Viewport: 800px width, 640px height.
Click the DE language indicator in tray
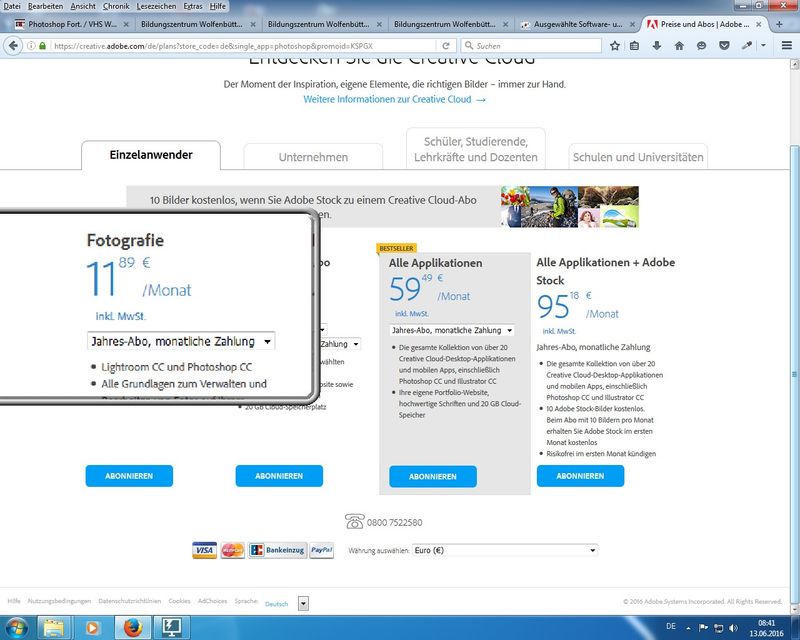671,626
